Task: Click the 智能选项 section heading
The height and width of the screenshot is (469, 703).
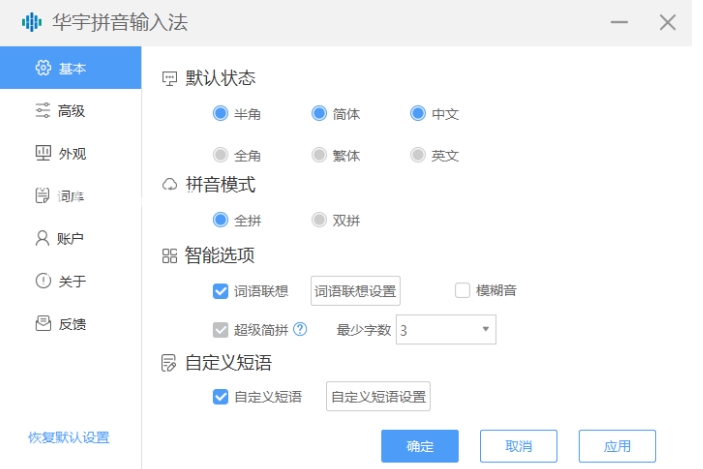Action: tap(220, 256)
